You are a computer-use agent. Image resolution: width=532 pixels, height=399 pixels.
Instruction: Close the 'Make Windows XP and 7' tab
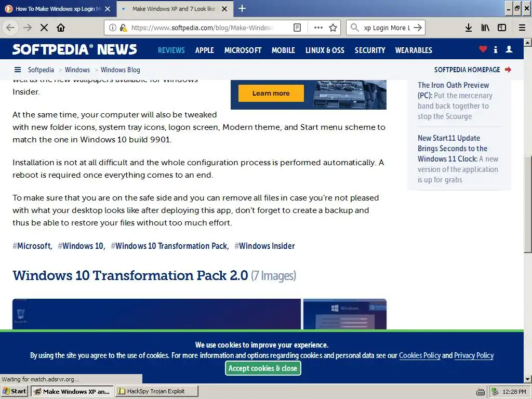coord(224,9)
